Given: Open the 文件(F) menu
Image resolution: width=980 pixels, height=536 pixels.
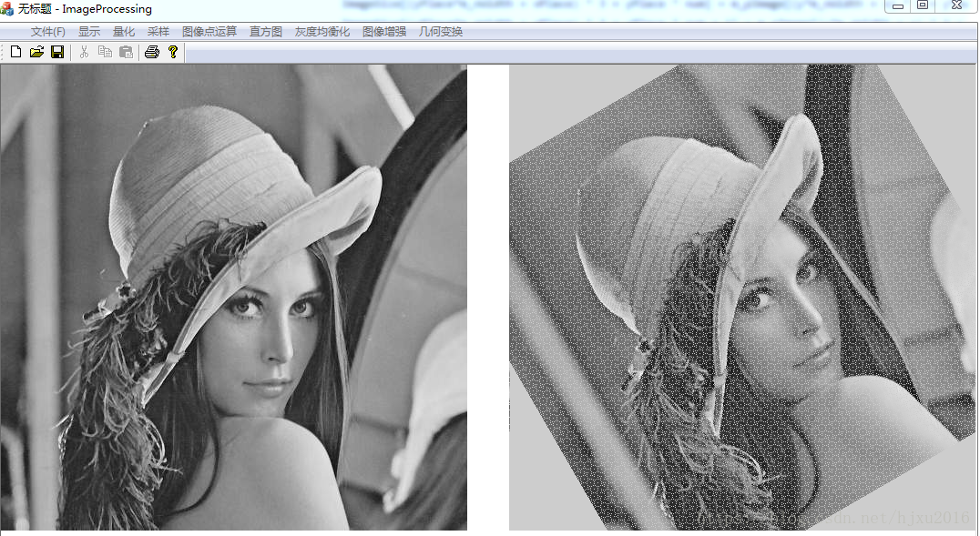Looking at the screenshot, I should click(x=48, y=31).
